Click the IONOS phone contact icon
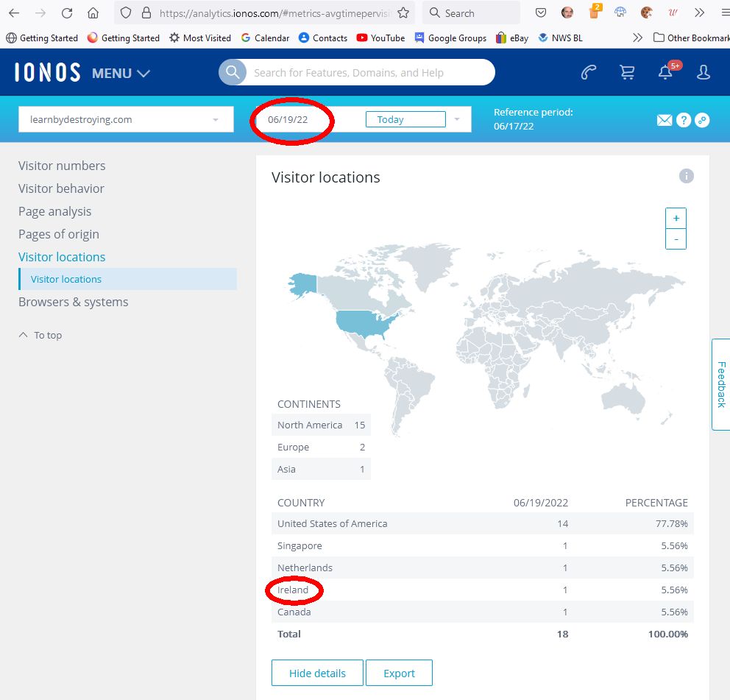Image resolution: width=730 pixels, height=700 pixels. [589, 72]
